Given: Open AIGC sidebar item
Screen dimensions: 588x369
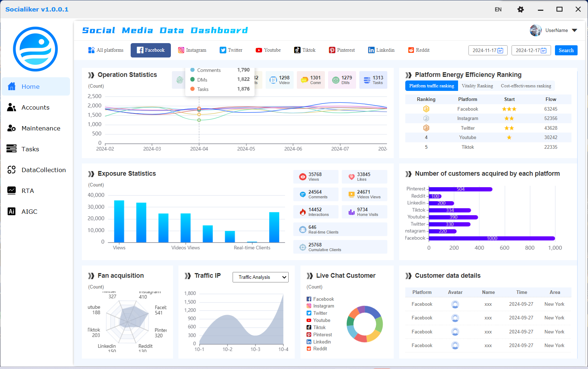Looking at the screenshot, I should [x=36, y=211].
